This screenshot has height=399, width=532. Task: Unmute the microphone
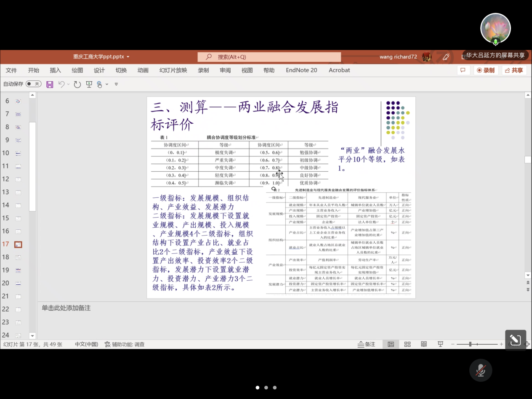click(481, 370)
